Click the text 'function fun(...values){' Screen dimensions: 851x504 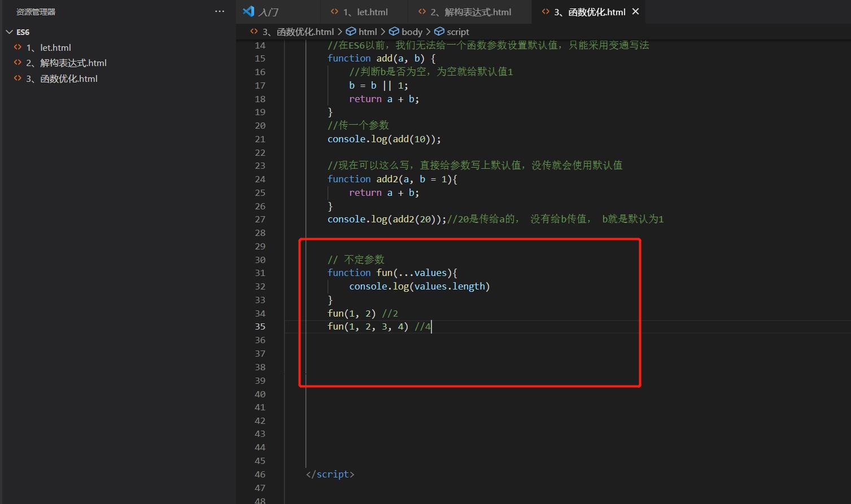(392, 273)
